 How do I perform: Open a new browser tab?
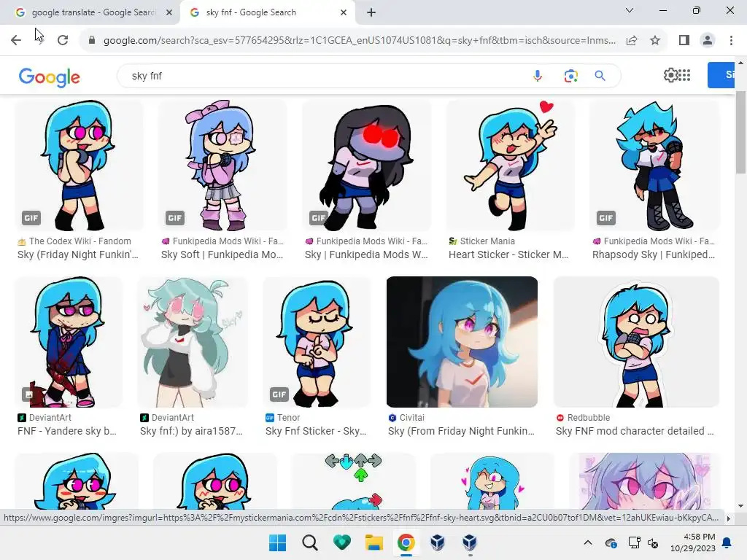[371, 12]
